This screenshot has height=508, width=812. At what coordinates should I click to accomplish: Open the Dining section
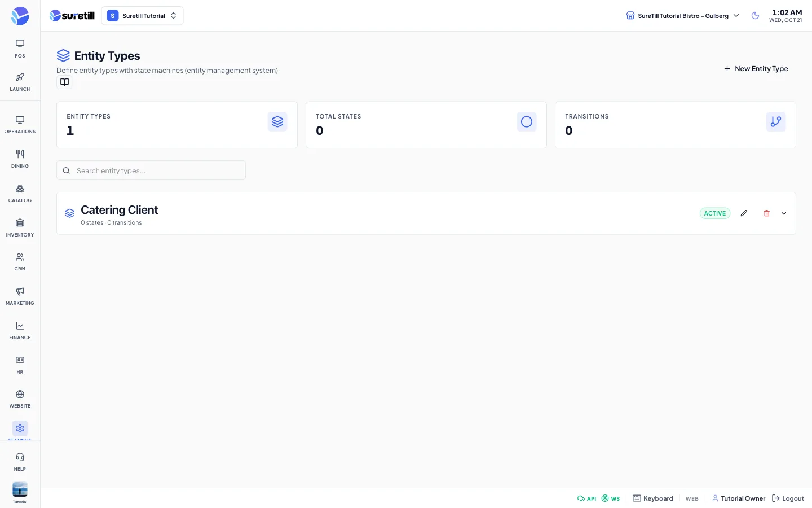[20, 159]
